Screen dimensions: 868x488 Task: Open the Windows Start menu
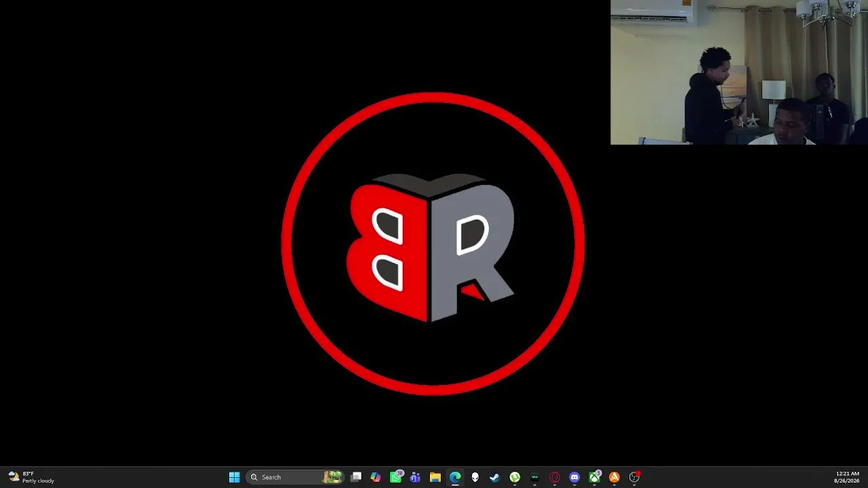point(234,477)
